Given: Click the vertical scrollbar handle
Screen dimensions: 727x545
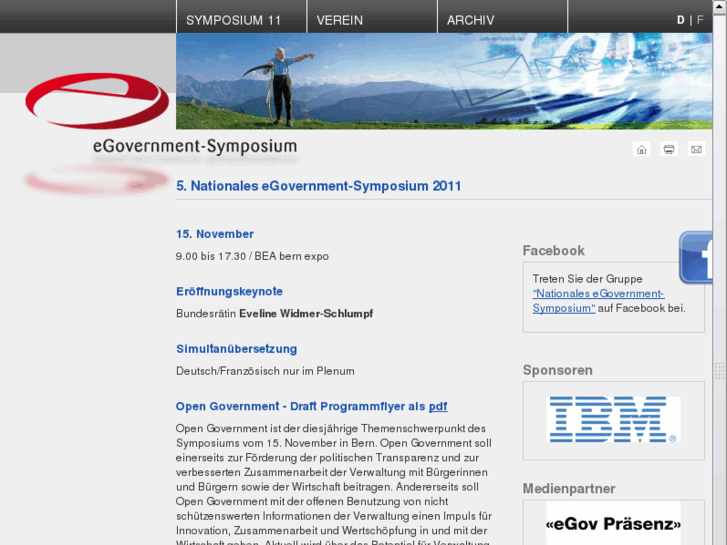Looking at the screenshot, I should (x=720, y=370).
